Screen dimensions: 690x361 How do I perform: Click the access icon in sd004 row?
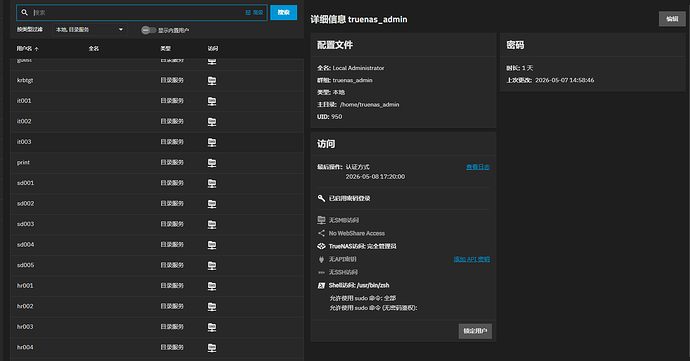pyautogui.click(x=212, y=245)
